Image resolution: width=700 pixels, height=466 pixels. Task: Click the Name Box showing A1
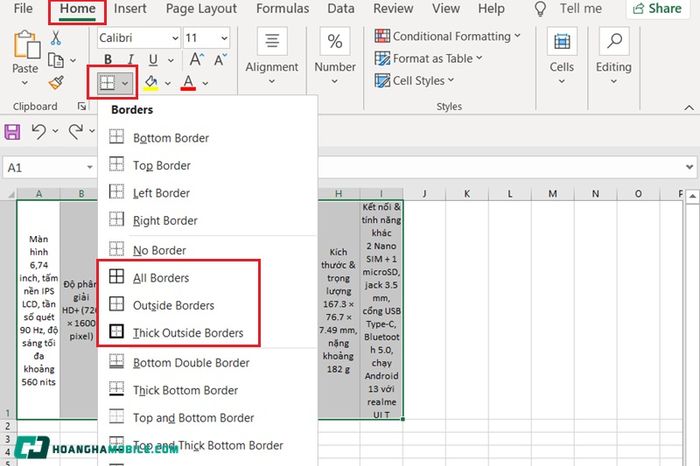[45, 168]
